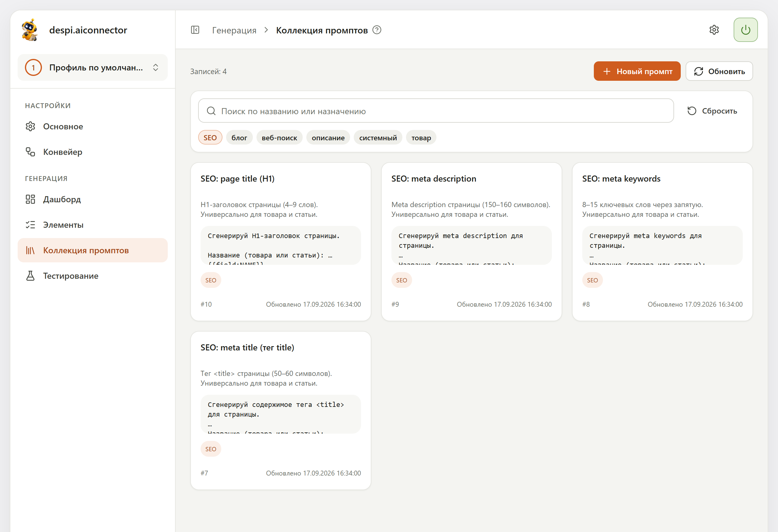778x532 pixels.
Task: Expand the Профиль по умолчанию selector
Action: point(92,68)
